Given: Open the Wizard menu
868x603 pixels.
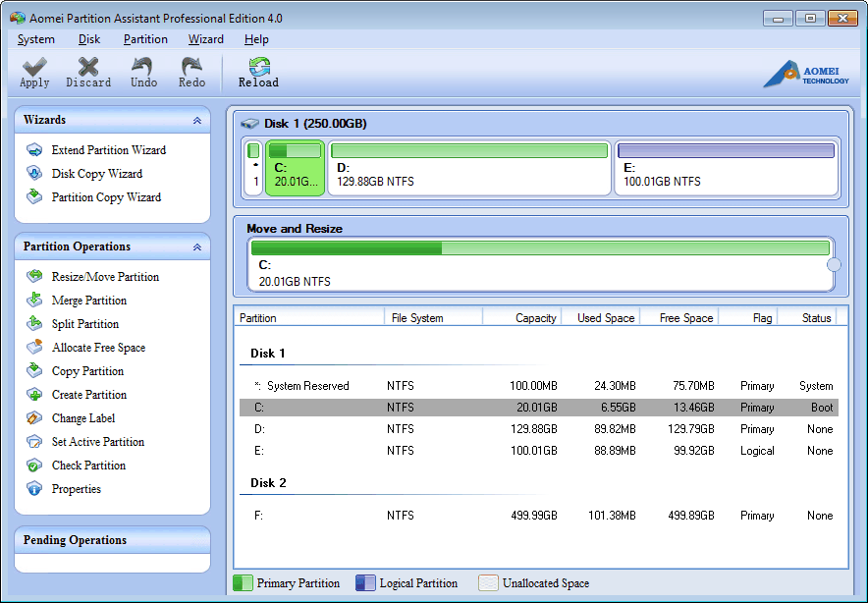Looking at the screenshot, I should pyautogui.click(x=206, y=39).
